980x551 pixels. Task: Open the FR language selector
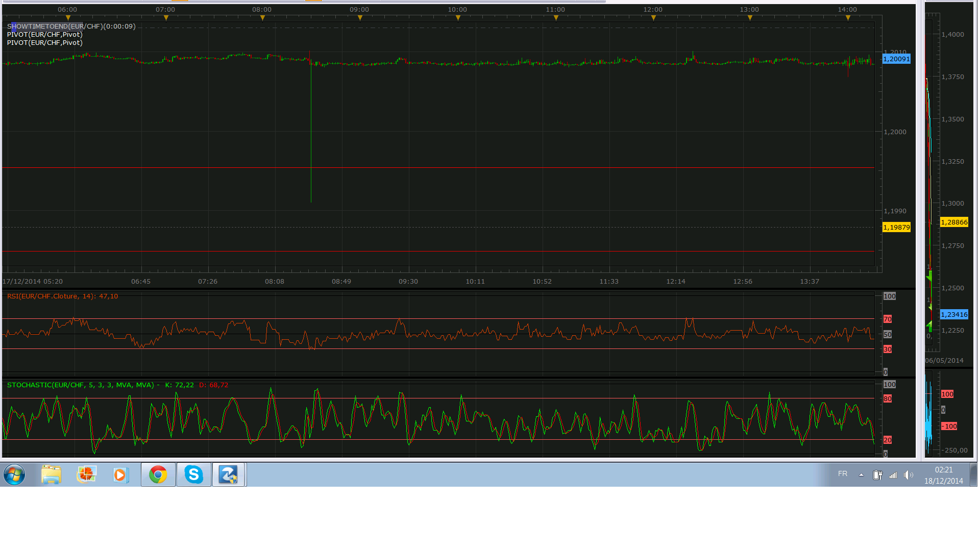coord(843,474)
